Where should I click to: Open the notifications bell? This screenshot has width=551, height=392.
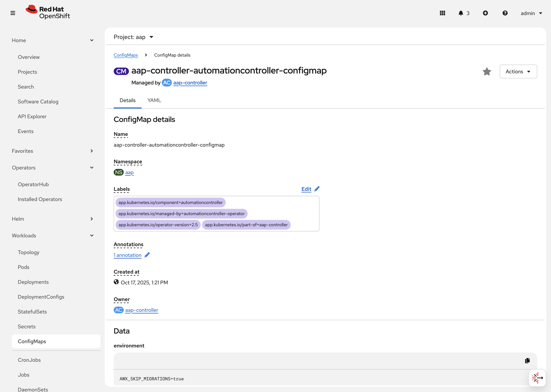pos(461,13)
